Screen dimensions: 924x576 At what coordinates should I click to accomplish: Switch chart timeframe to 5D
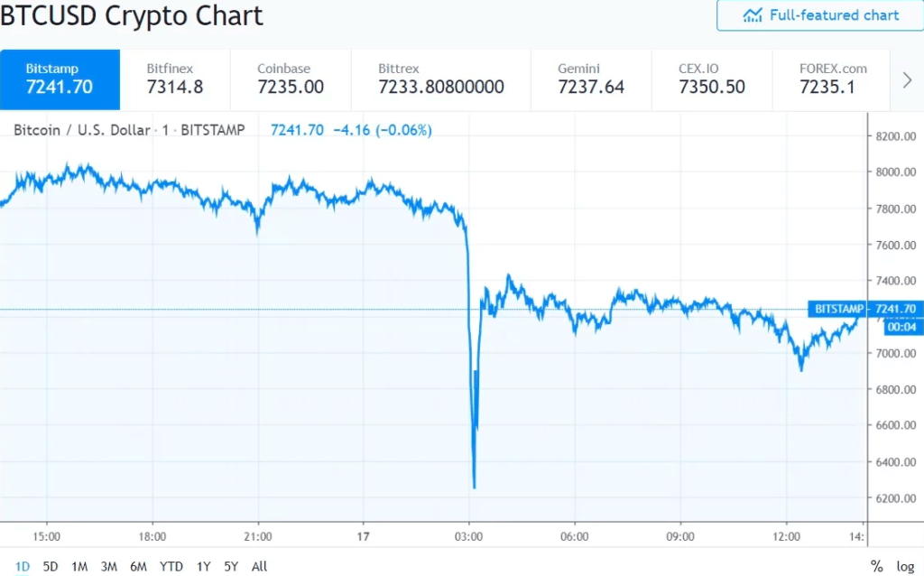pyautogui.click(x=50, y=566)
